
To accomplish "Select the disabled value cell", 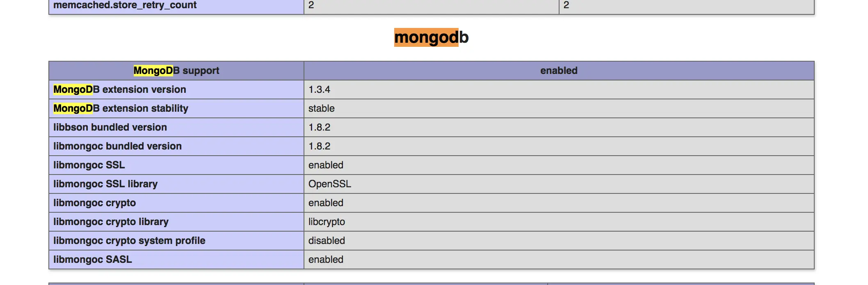I will click(x=559, y=241).
